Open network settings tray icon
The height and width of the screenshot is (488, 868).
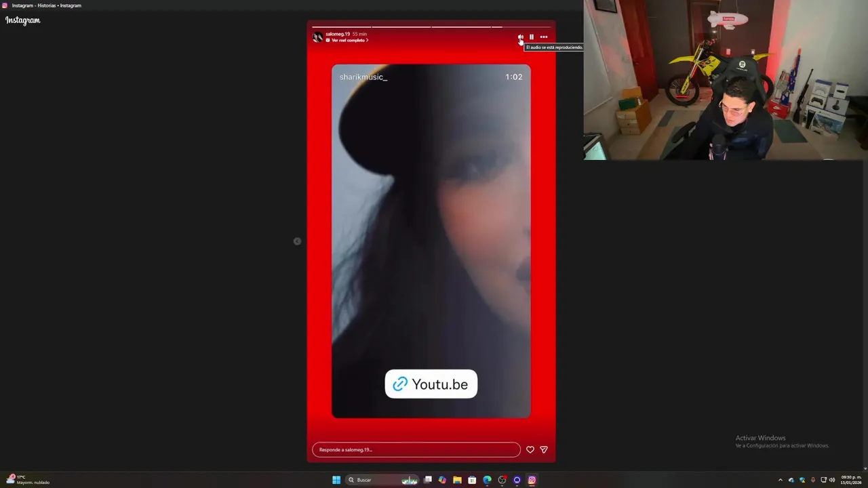click(823, 480)
